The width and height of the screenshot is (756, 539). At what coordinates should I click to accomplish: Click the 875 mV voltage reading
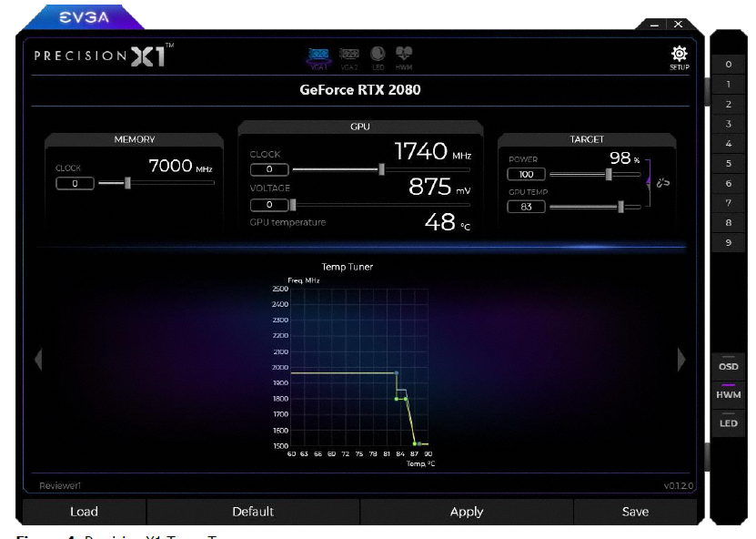click(x=439, y=187)
